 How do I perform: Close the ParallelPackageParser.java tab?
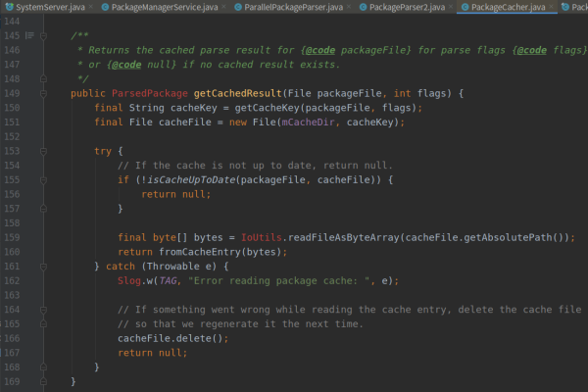[x=349, y=7]
